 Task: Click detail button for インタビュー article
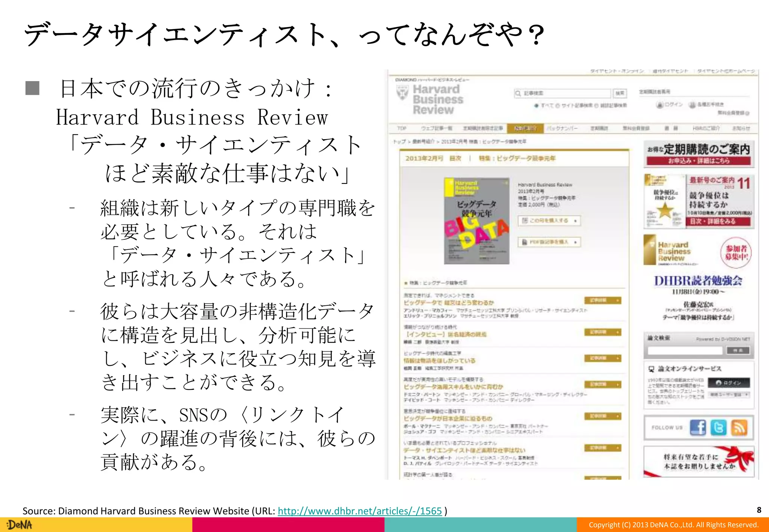[603, 332]
